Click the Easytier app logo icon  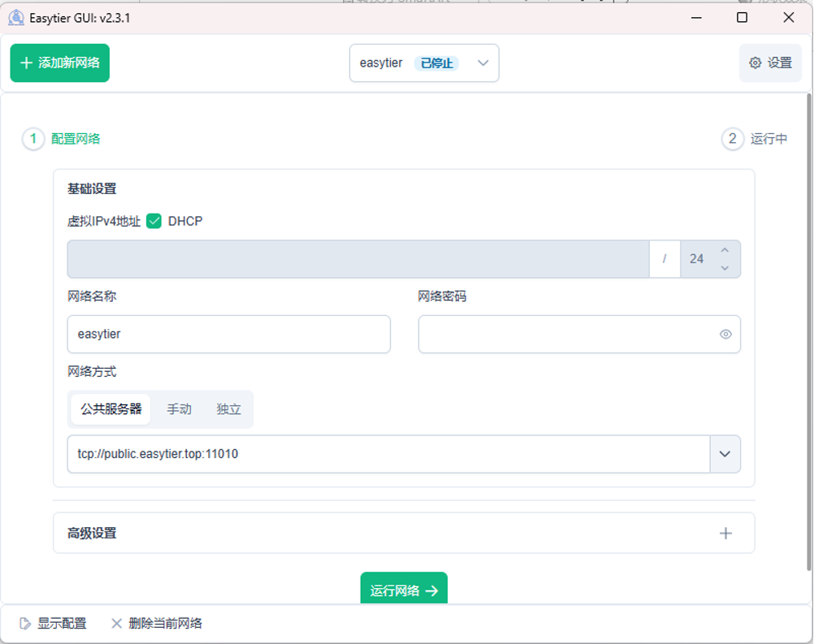pyautogui.click(x=16, y=17)
